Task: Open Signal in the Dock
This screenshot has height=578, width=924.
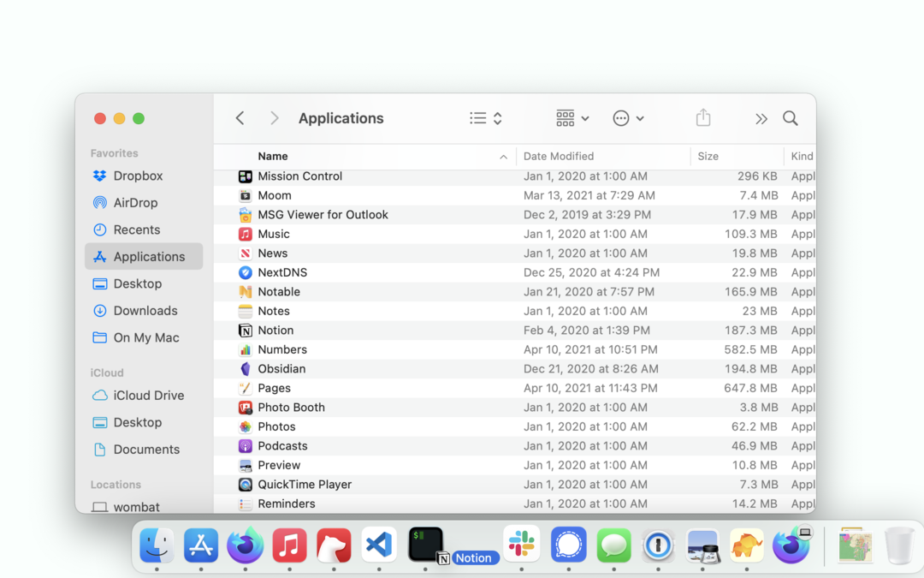Action: pyautogui.click(x=569, y=545)
